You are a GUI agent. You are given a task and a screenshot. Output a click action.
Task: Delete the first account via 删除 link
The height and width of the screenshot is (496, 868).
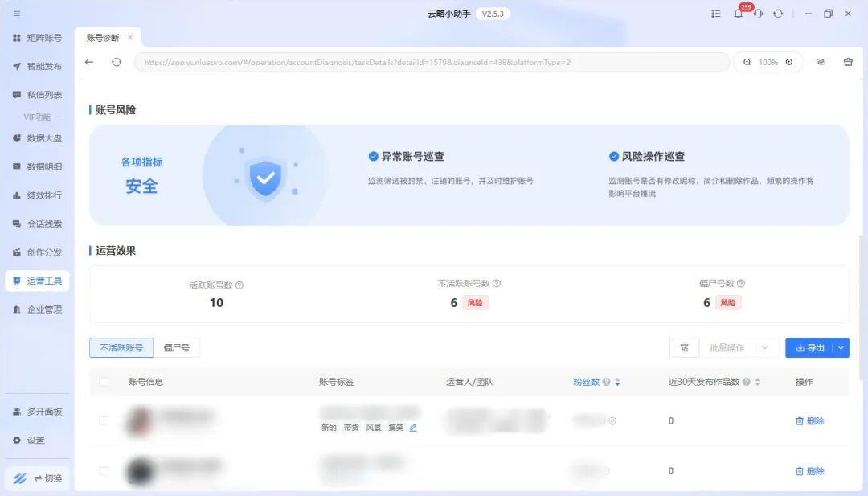[809, 420]
